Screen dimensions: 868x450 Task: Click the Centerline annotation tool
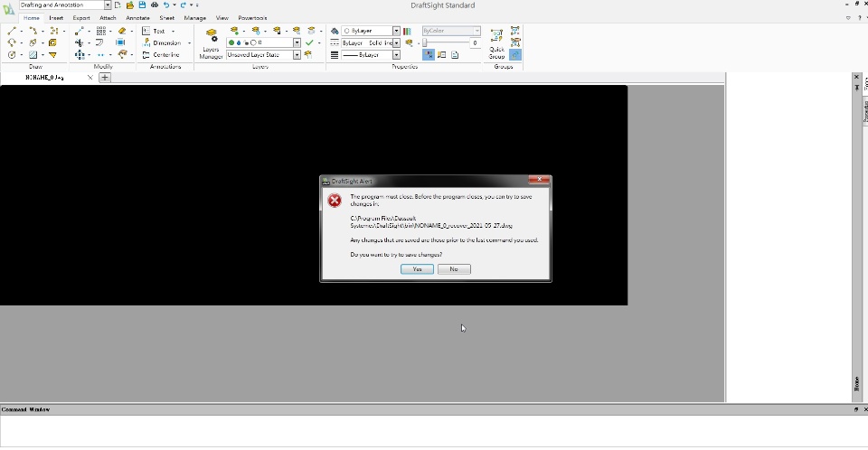[x=161, y=55]
